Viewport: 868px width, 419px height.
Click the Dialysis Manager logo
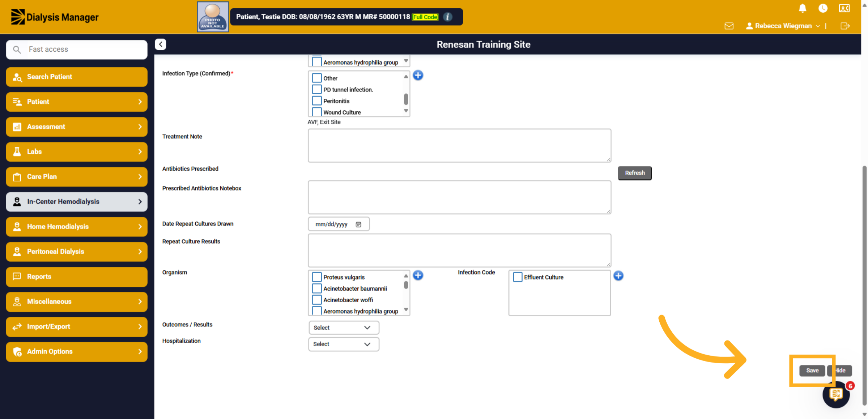[x=55, y=17]
